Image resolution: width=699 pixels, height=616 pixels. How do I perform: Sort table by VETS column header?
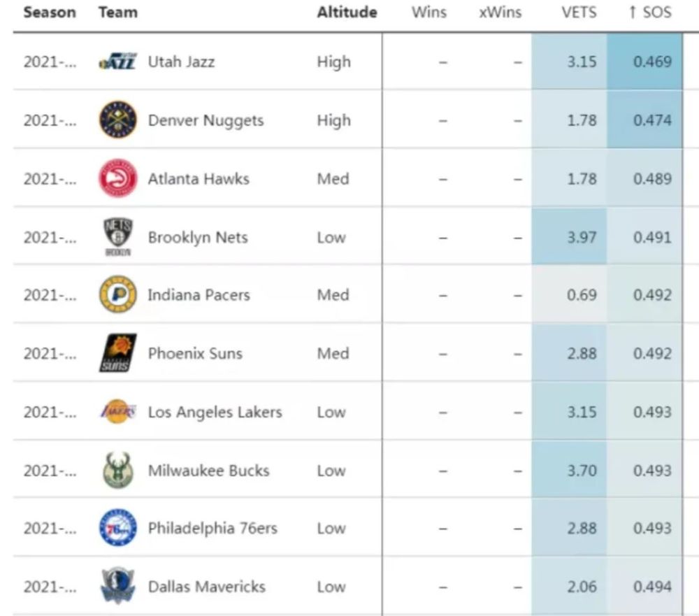[579, 12]
